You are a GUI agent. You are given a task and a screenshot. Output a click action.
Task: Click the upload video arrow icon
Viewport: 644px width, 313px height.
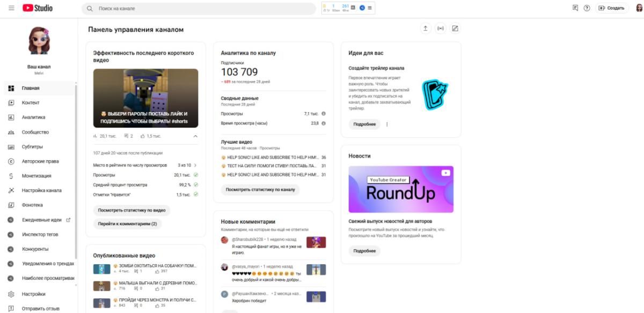point(426,28)
